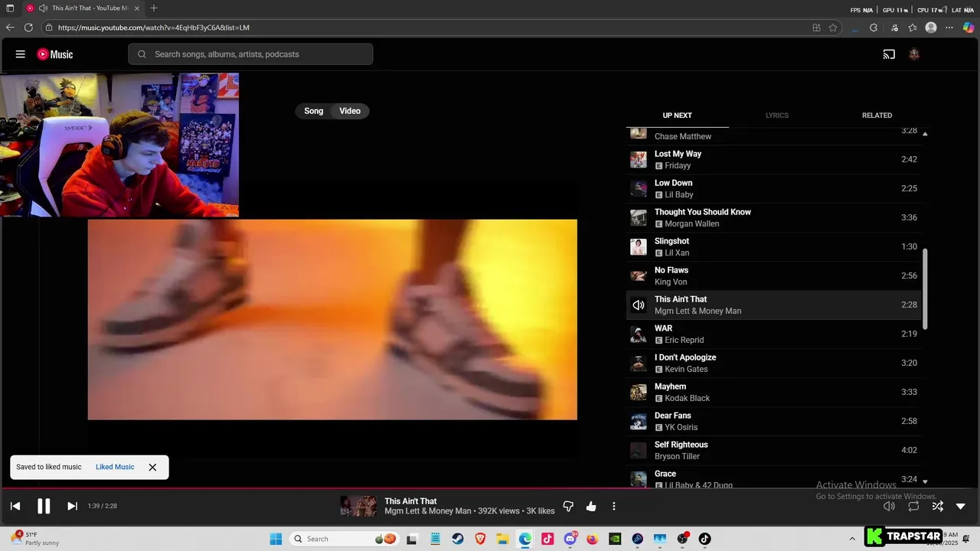
Task: Open NVIDIA app from taskbar
Action: (x=615, y=539)
